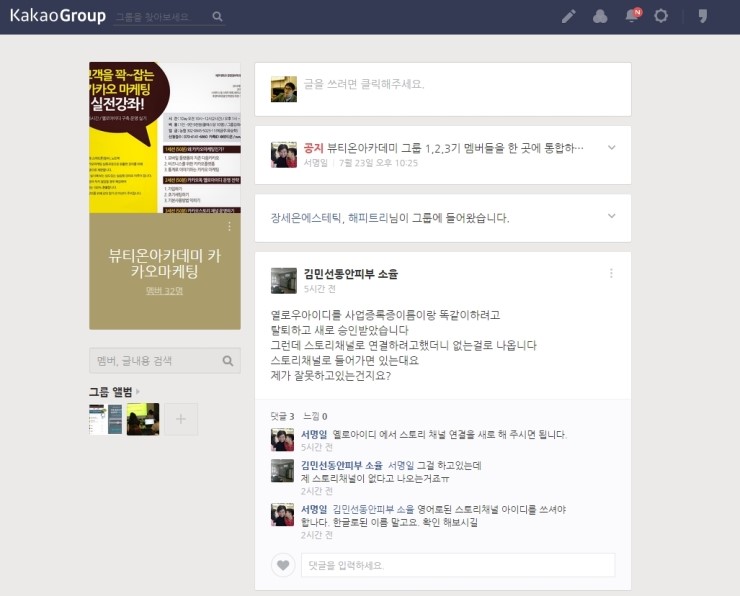Click the avatar on the first comment

(x=282, y=440)
